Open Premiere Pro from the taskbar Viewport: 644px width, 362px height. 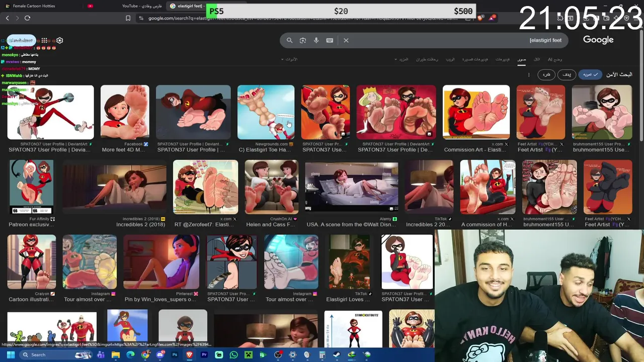coord(204,355)
